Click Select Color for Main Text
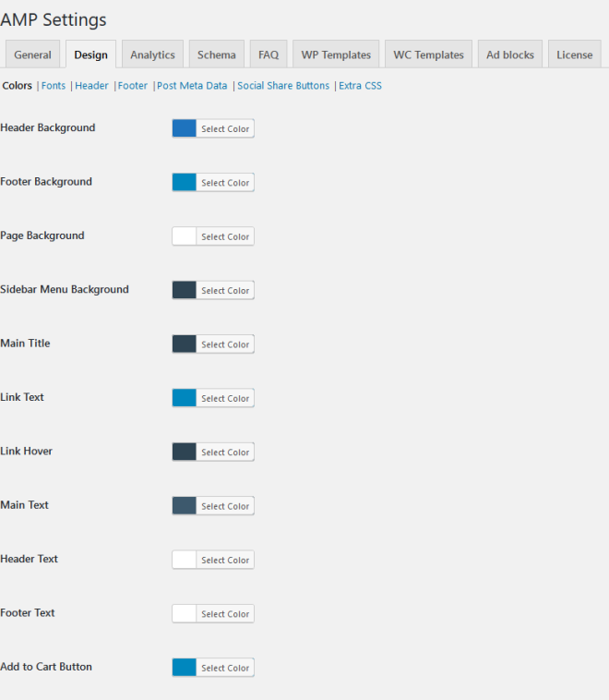Image resolution: width=609 pixels, height=700 pixels. pos(225,506)
